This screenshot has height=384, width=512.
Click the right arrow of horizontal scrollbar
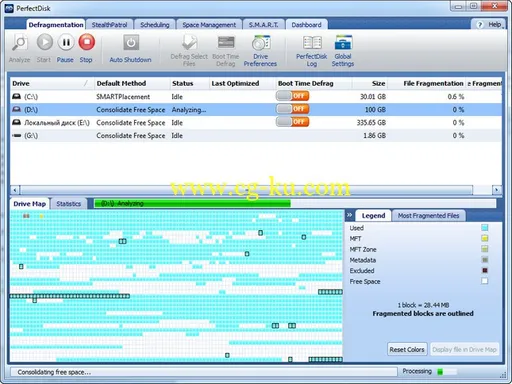click(497, 190)
